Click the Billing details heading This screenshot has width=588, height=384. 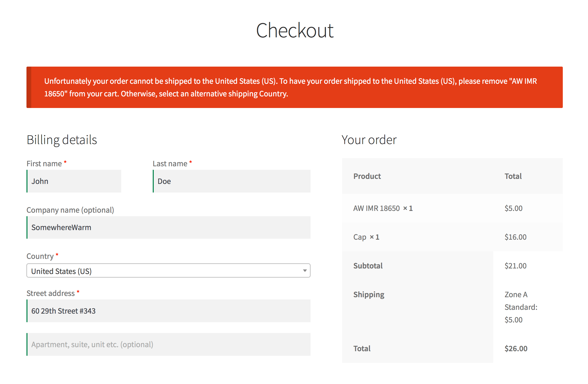tap(62, 140)
